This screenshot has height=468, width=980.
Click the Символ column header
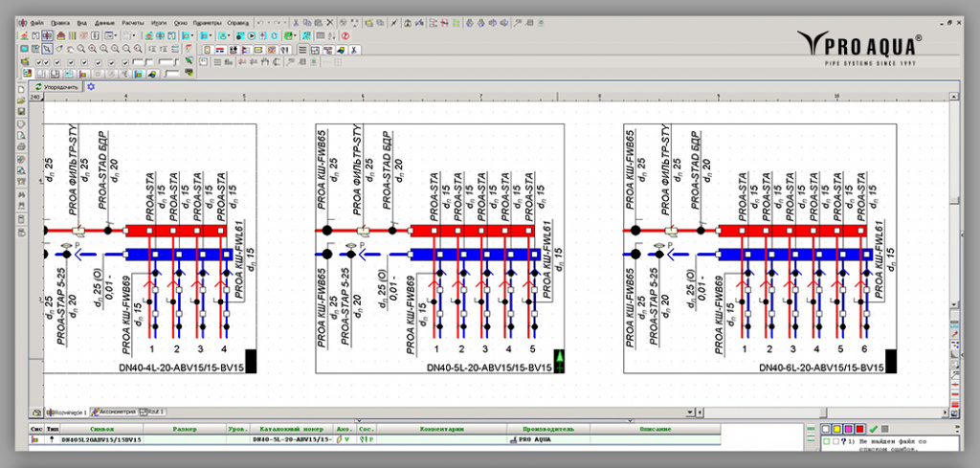pos(101,430)
